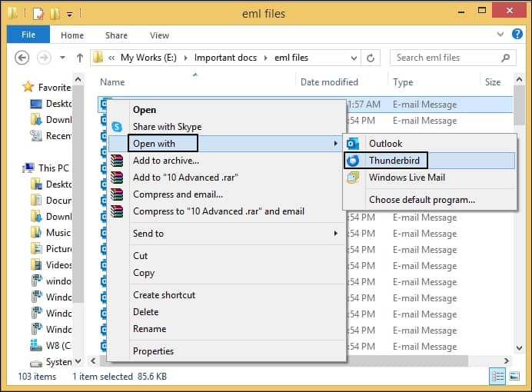Click My Works (E:) in address bar
Viewport: 532px width, 392px height.
click(x=148, y=58)
